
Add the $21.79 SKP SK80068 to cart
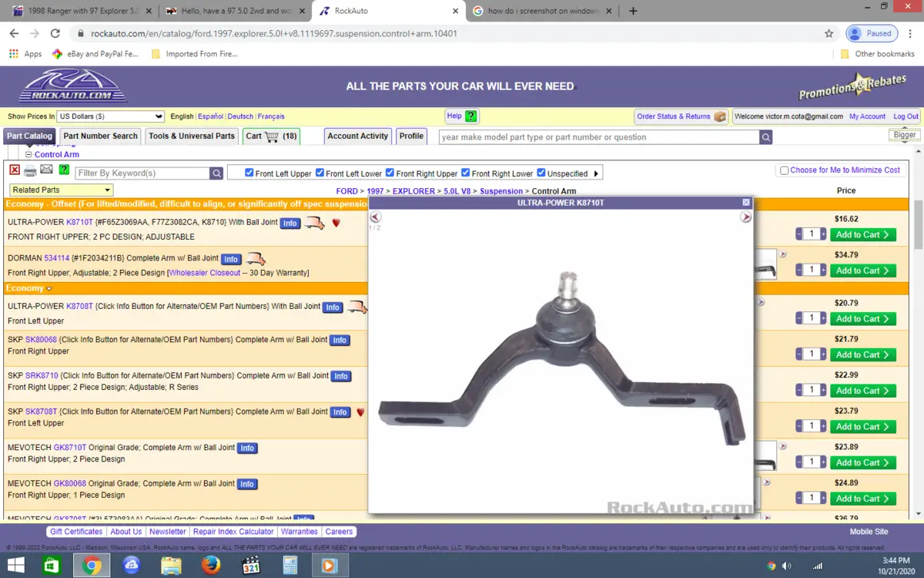click(862, 355)
